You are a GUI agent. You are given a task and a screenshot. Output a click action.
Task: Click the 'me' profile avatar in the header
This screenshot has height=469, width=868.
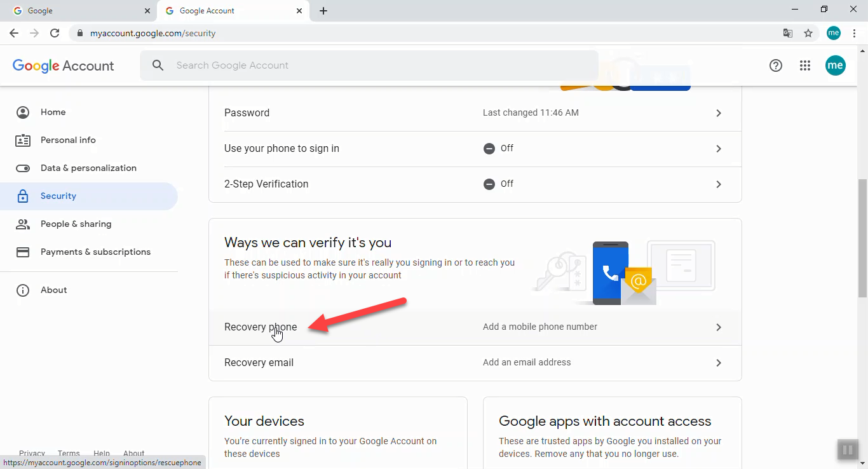(x=836, y=65)
